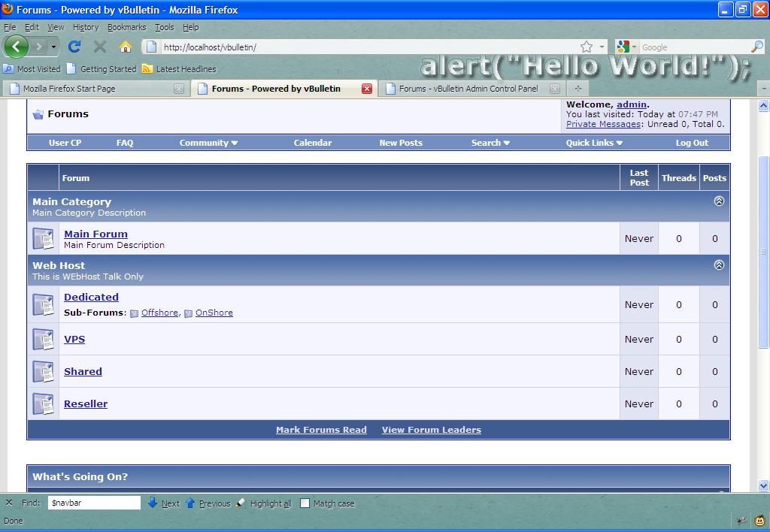770x532 pixels.
Task: Expand the Quick Links dropdown menu
Action: point(594,143)
